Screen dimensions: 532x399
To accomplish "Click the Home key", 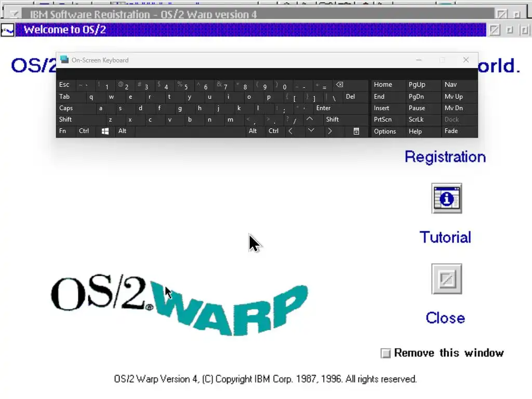I will [x=388, y=85].
